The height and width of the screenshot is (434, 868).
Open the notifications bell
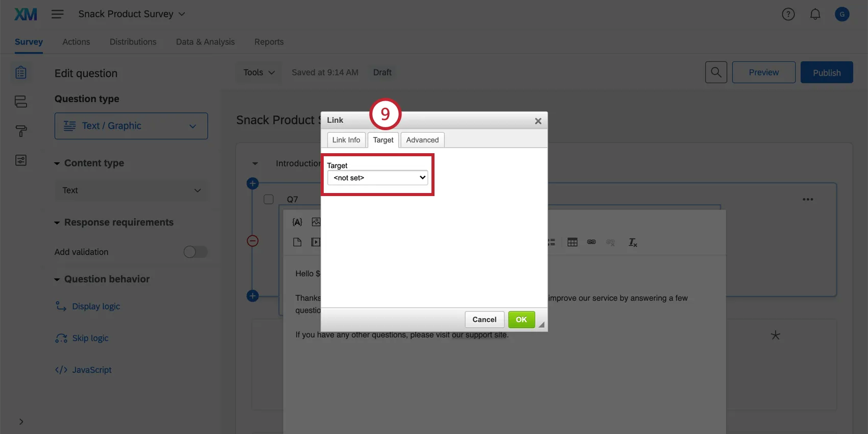(x=815, y=14)
